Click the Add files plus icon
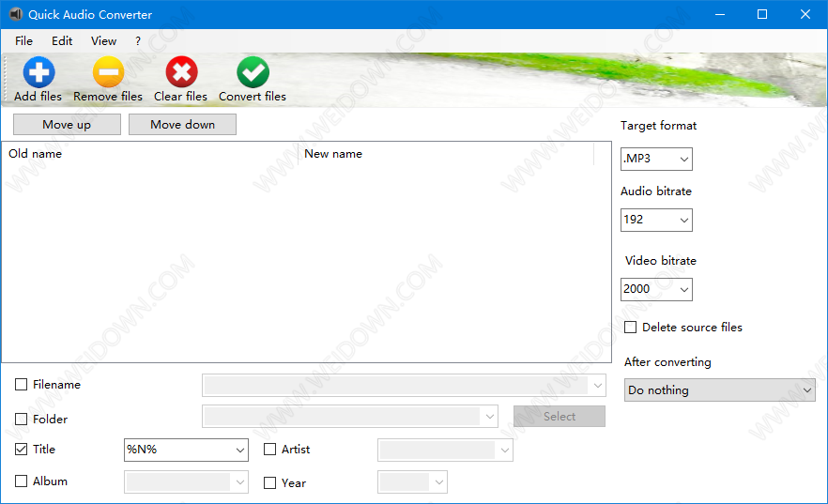Image resolution: width=828 pixels, height=504 pixels. click(38, 71)
